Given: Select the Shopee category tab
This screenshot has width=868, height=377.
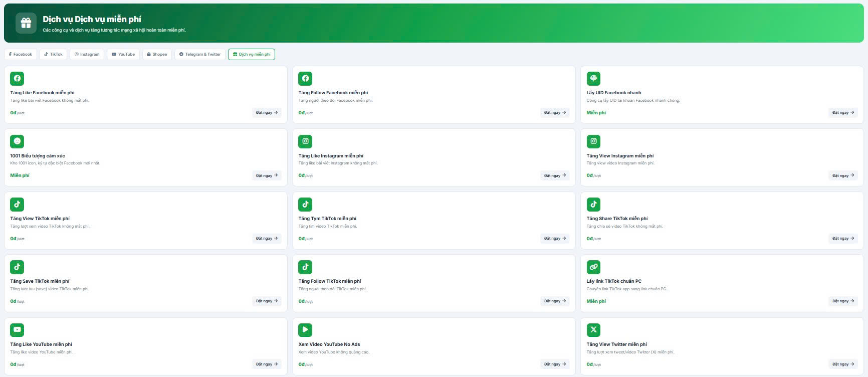Looking at the screenshot, I should tap(157, 54).
